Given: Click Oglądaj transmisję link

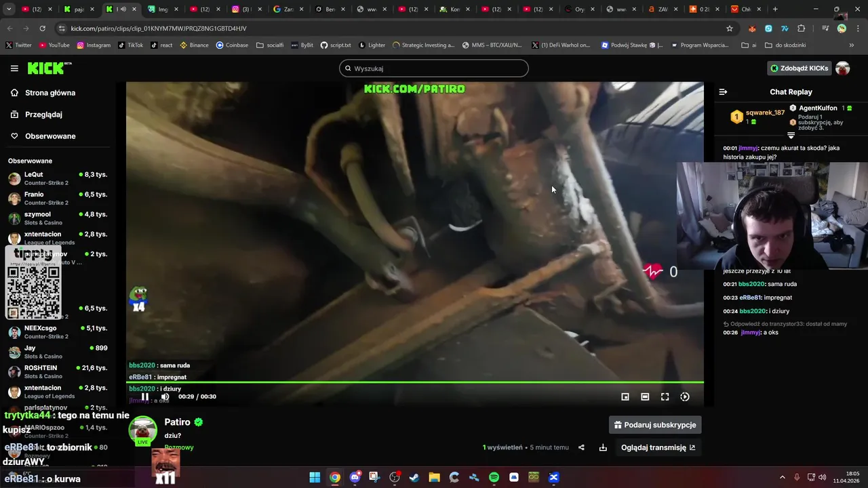Looking at the screenshot, I should coord(658,447).
